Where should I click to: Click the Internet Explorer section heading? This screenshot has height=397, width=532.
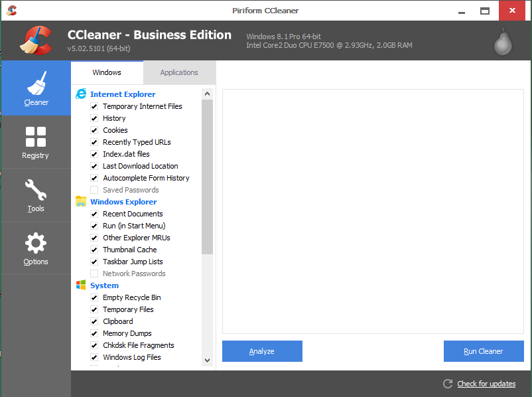(123, 94)
